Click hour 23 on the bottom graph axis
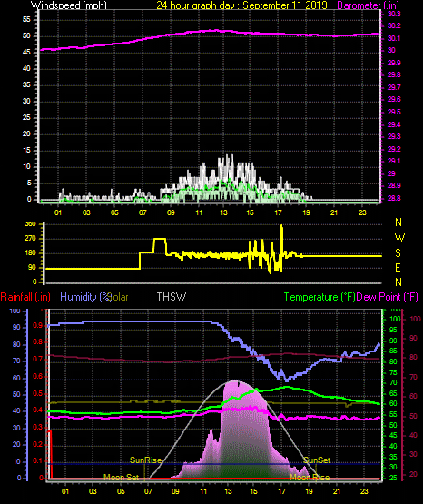The image size is (423, 504). [364, 491]
